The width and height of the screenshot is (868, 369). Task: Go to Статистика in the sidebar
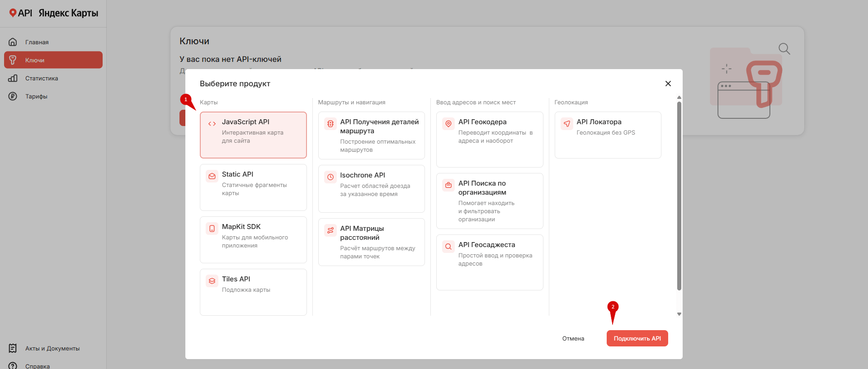(53, 78)
